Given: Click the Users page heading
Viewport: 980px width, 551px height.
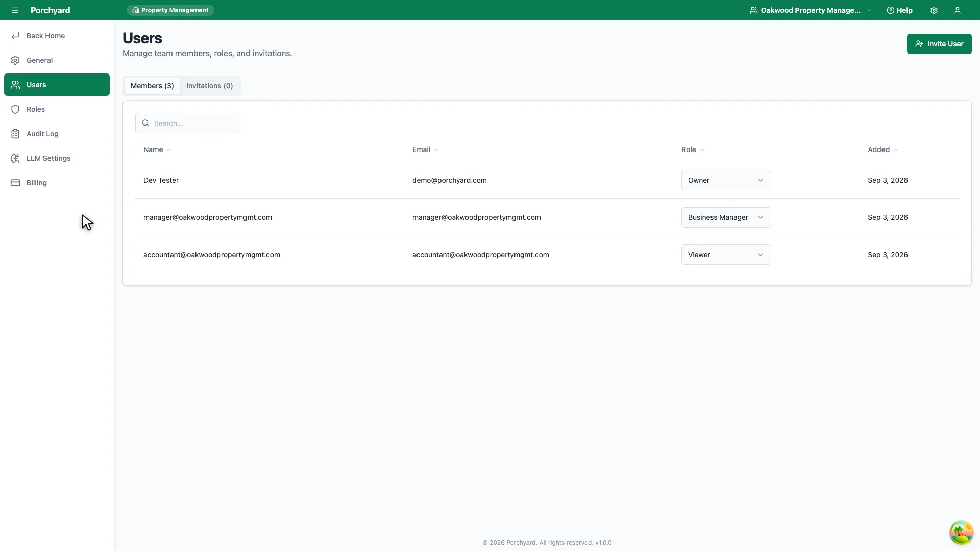Looking at the screenshot, I should [x=142, y=38].
